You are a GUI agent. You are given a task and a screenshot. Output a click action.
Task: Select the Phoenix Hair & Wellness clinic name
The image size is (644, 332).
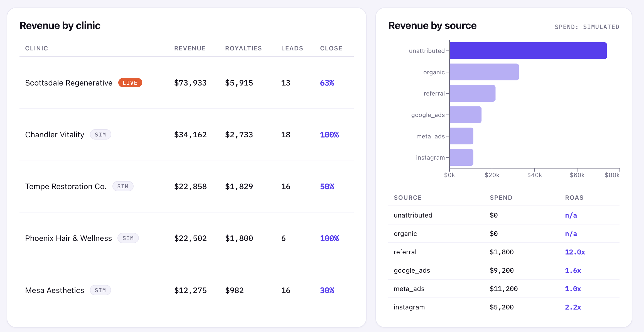pos(68,238)
